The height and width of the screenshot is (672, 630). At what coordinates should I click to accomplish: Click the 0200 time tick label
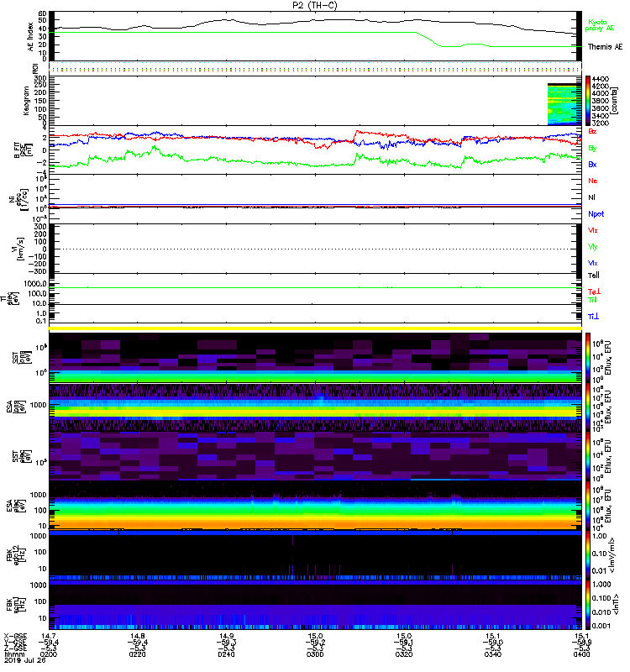(x=49, y=654)
